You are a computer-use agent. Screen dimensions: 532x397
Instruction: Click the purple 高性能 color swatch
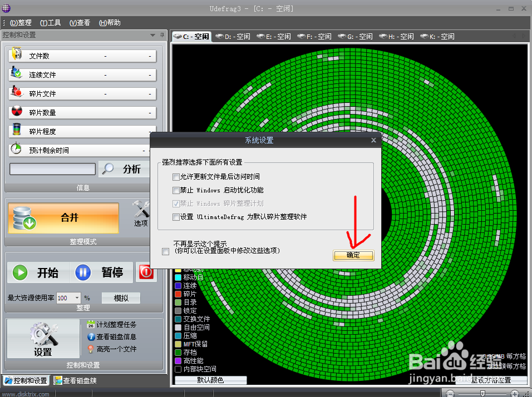[178, 361]
